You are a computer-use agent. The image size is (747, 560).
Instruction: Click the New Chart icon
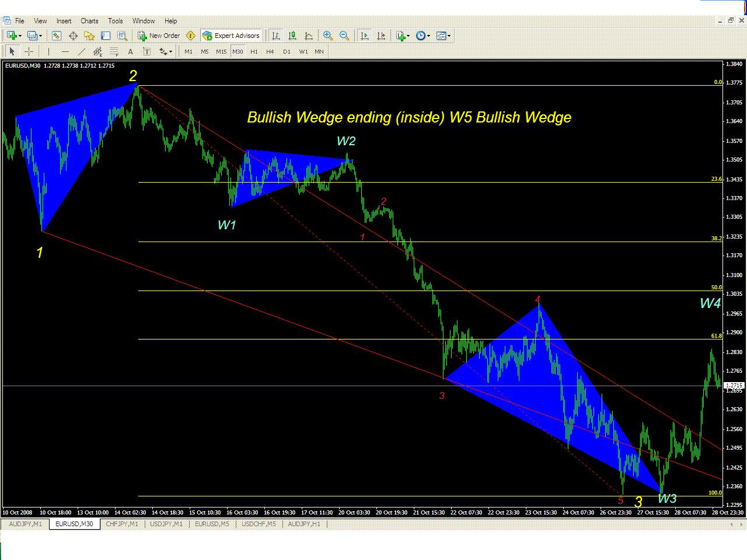click(x=11, y=36)
